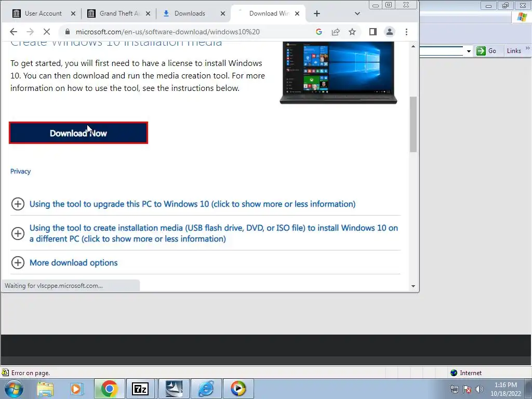Screen dimensions: 532x399
Task: Click the Chrome taskbar icon
Action: (109, 389)
